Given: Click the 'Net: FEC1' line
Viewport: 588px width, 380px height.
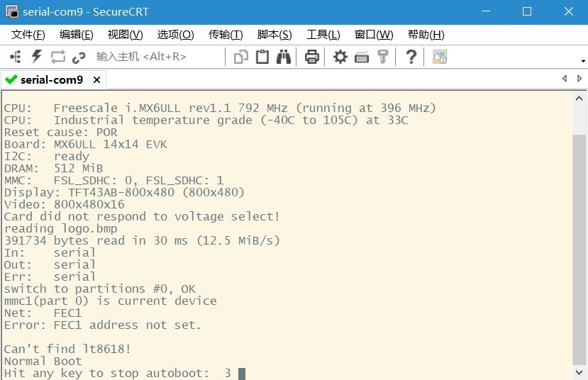Looking at the screenshot, I should pyautogui.click(x=43, y=313).
